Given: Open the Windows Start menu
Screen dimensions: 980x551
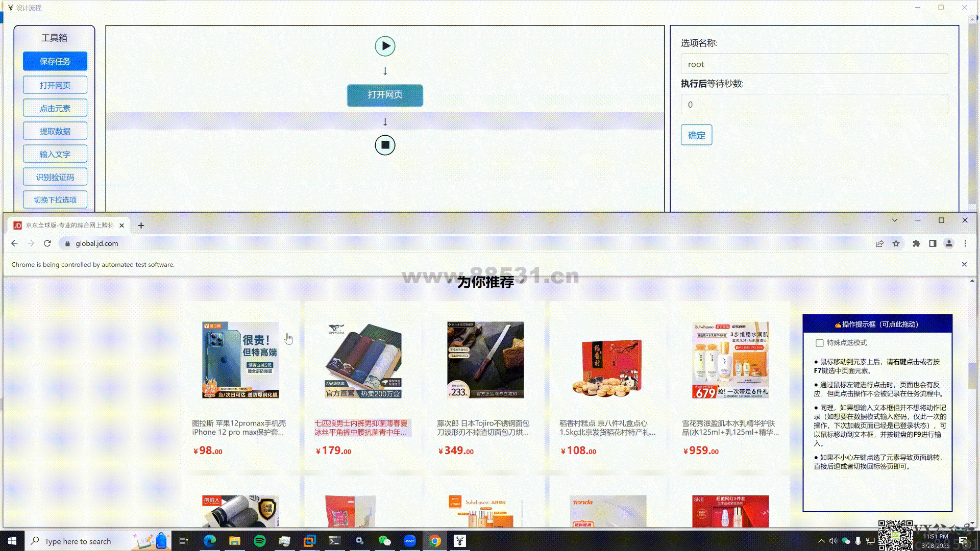Looking at the screenshot, I should point(12,541).
